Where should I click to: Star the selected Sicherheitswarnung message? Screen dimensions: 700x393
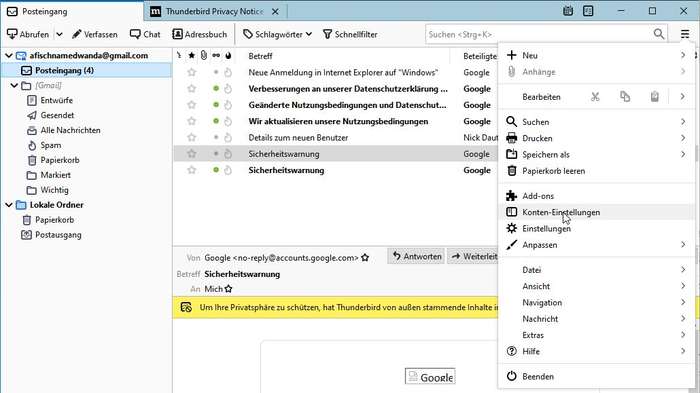click(192, 154)
